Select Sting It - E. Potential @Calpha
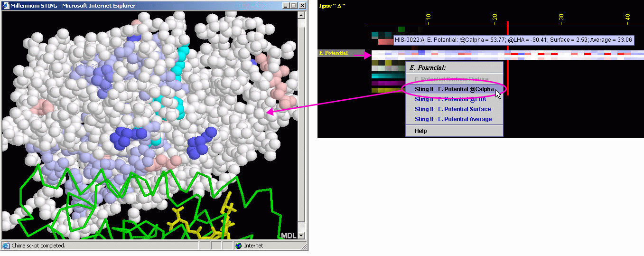 tap(454, 89)
